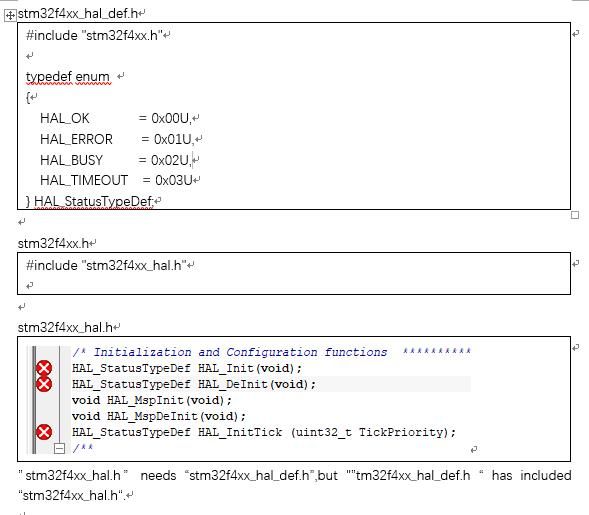
Task: Click the #include "stm32f4xx_hal.h" line
Action: [106, 266]
